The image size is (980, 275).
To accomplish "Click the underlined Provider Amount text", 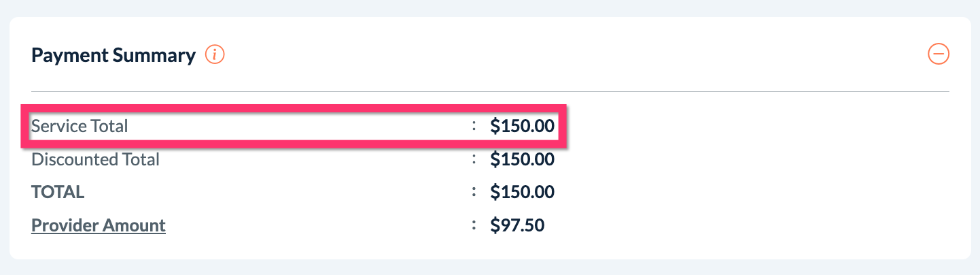I will point(99,225).
